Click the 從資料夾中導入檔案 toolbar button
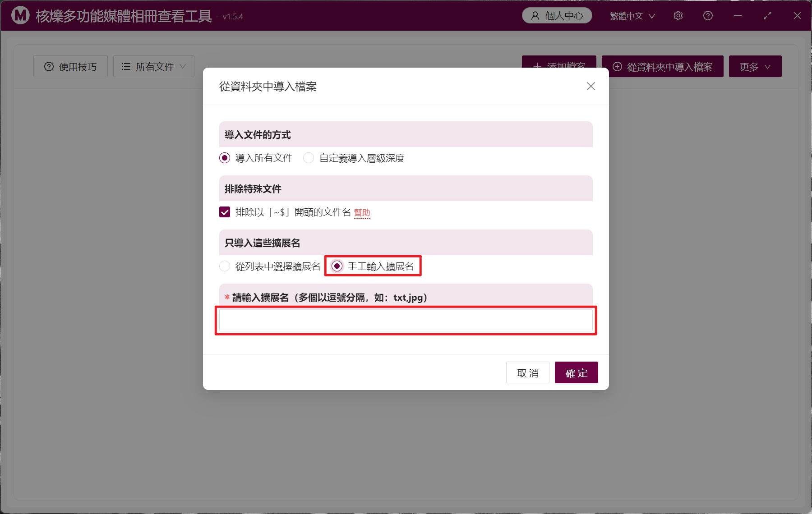This screenshot has width=812, height=514. (x=663, y=67)
